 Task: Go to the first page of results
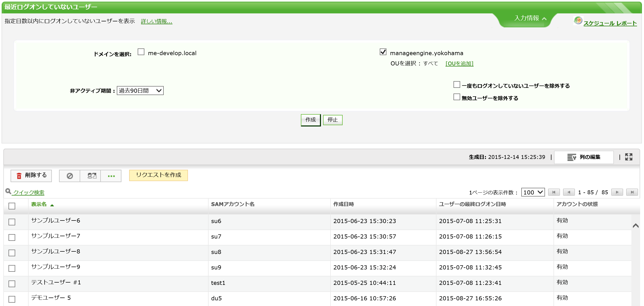554,192
